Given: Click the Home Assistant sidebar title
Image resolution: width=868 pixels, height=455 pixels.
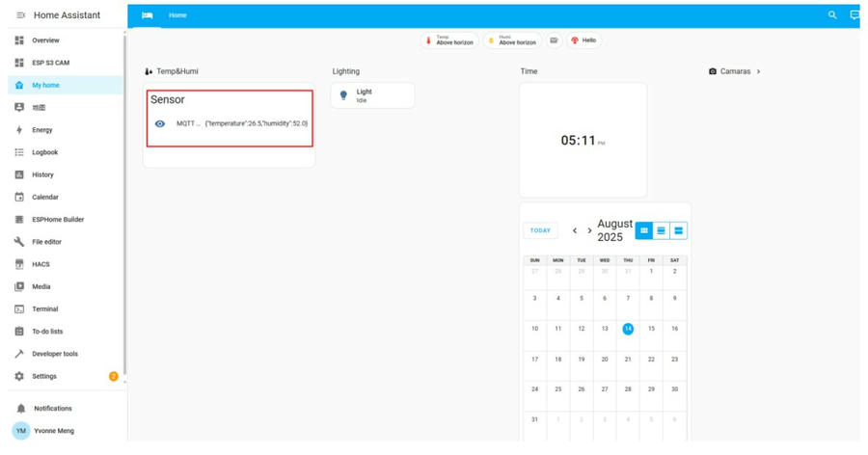Looking at the screenshot, I should 67,15.
